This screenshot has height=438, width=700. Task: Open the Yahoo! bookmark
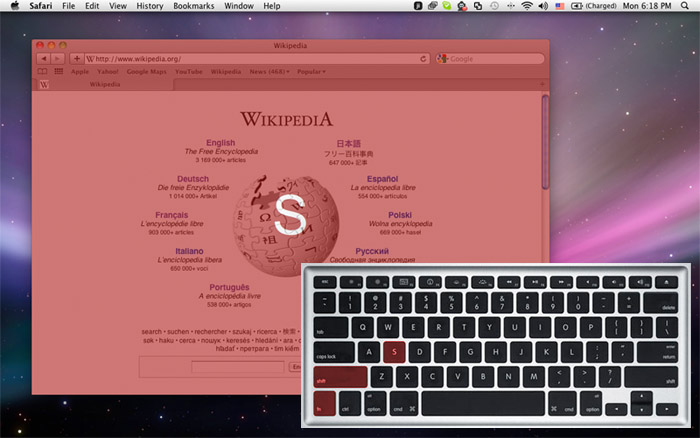click(108, 71)
